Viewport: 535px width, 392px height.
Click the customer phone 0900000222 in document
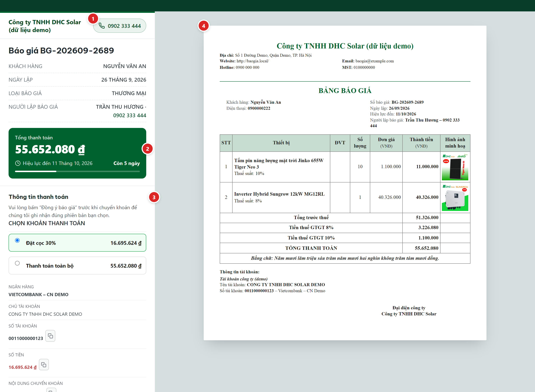[x=259, y=109]
